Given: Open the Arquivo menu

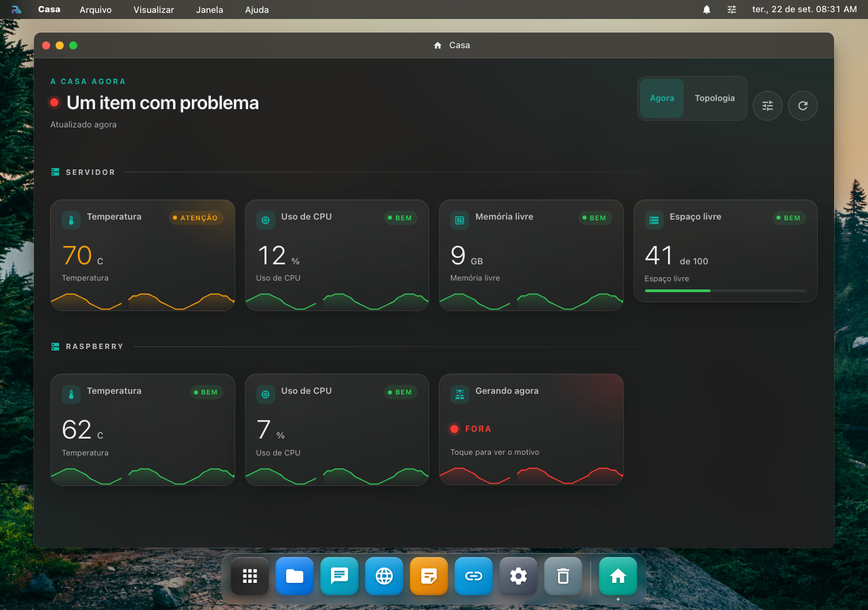Looking at the screenshot, I should point(96,9).
